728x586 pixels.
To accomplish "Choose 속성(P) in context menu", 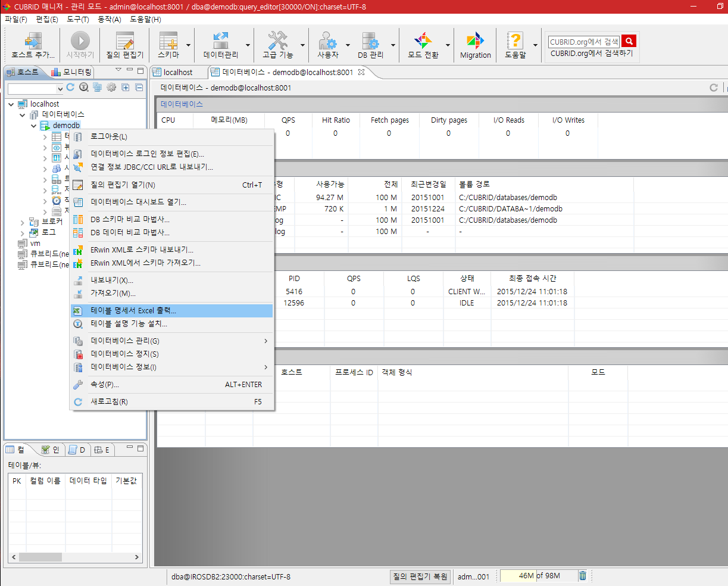I will point(172,385).
